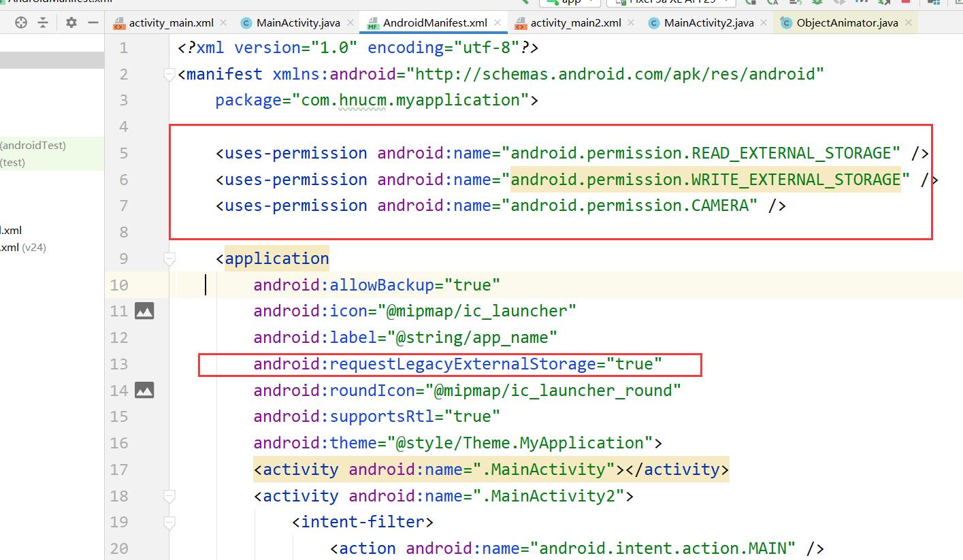
Task: Click the Collapse All icon in project panel
Action: [43, 22]
